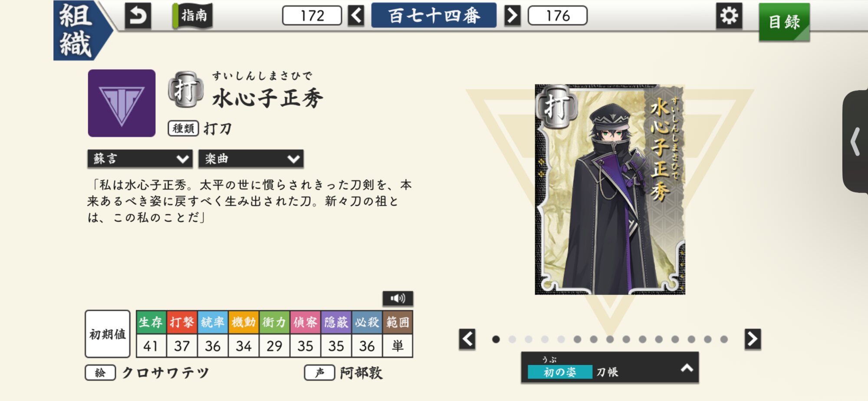This screenshot has height=401, width=868.
Task: Open the 指南 guide tab
Action: tap(193, 16)
